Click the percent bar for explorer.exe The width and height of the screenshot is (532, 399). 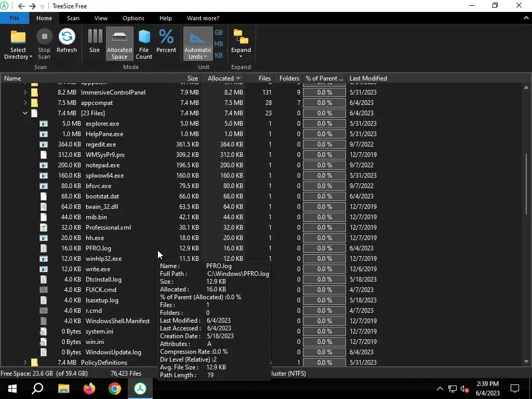[x=324, y=124]
